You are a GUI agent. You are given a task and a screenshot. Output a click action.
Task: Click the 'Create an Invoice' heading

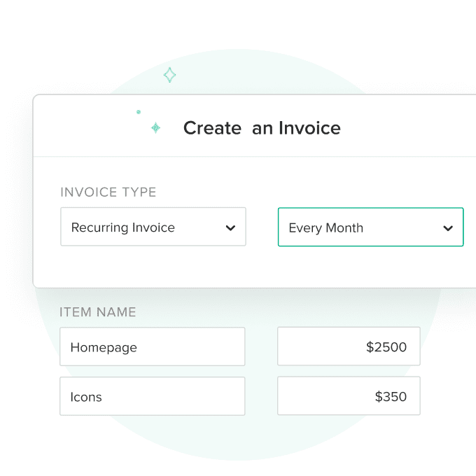coord(262,128)
